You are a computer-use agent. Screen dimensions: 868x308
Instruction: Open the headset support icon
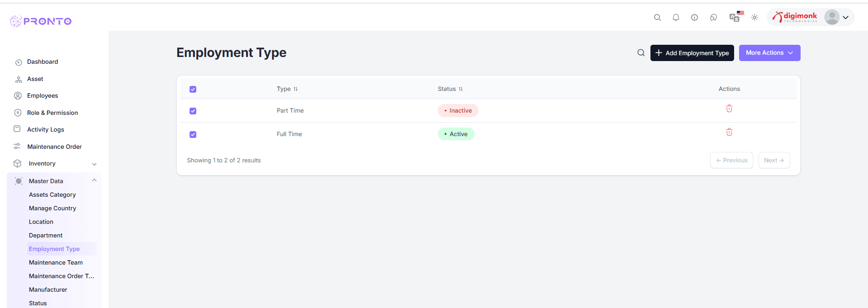pos(713,18)
